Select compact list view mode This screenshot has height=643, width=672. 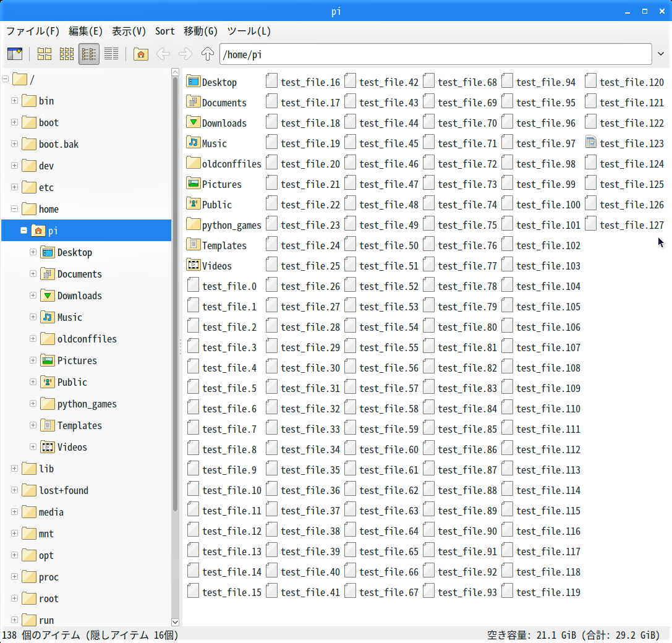89,54
